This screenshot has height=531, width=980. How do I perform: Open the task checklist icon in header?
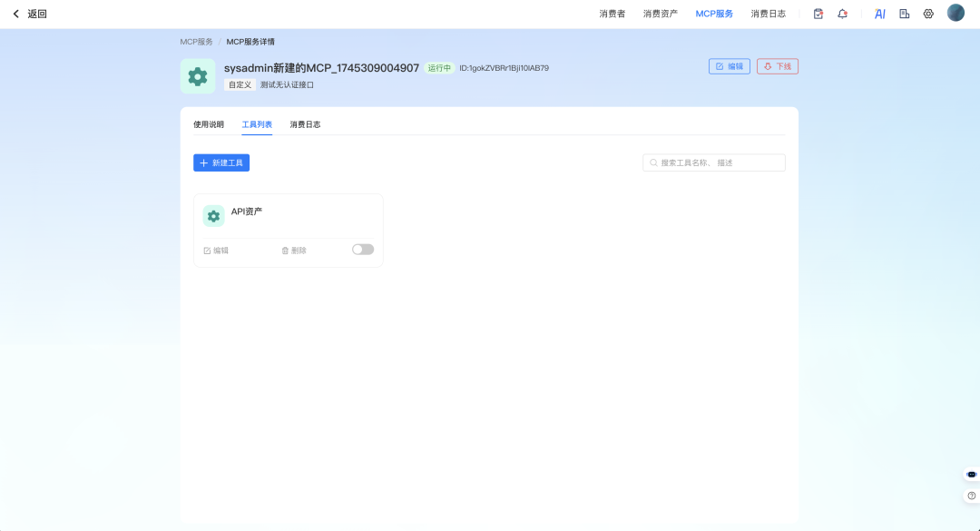coord(818,14)
